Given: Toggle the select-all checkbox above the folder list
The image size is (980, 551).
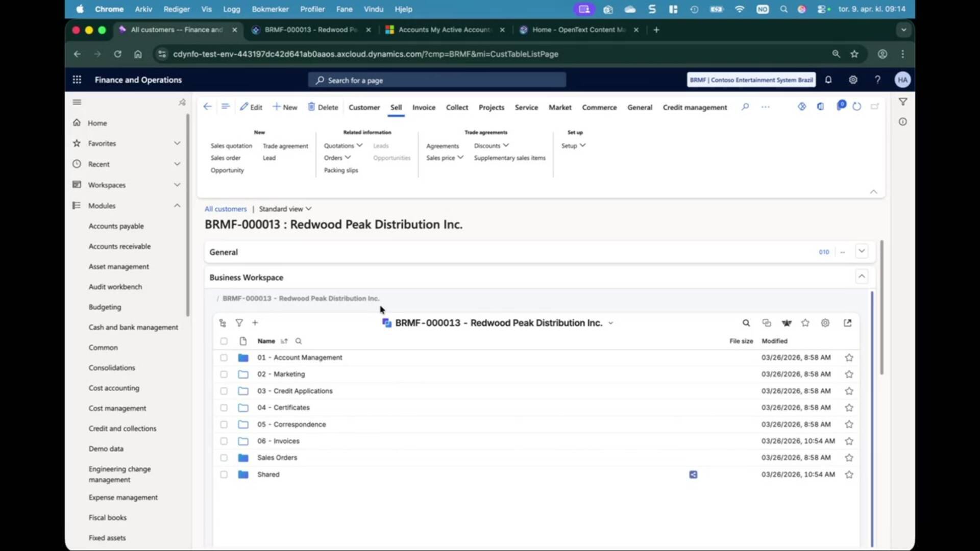Looking at the screenshot, I should (x=224, y=341).
